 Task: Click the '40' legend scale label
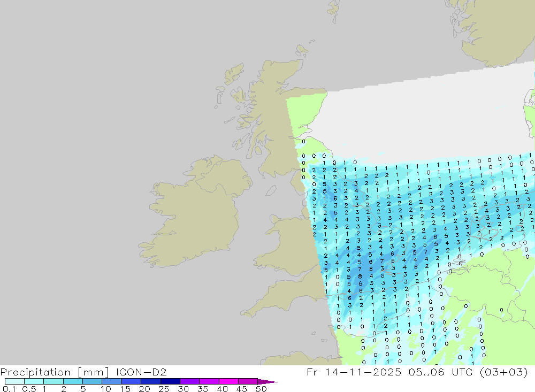(222, 389)
